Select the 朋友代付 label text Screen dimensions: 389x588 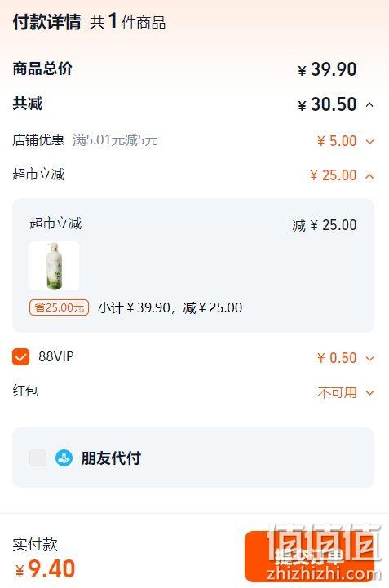[x=111, y=458]
